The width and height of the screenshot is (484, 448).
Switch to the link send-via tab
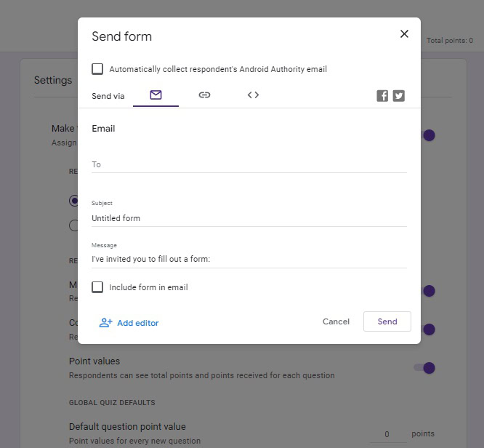point(204,95)
